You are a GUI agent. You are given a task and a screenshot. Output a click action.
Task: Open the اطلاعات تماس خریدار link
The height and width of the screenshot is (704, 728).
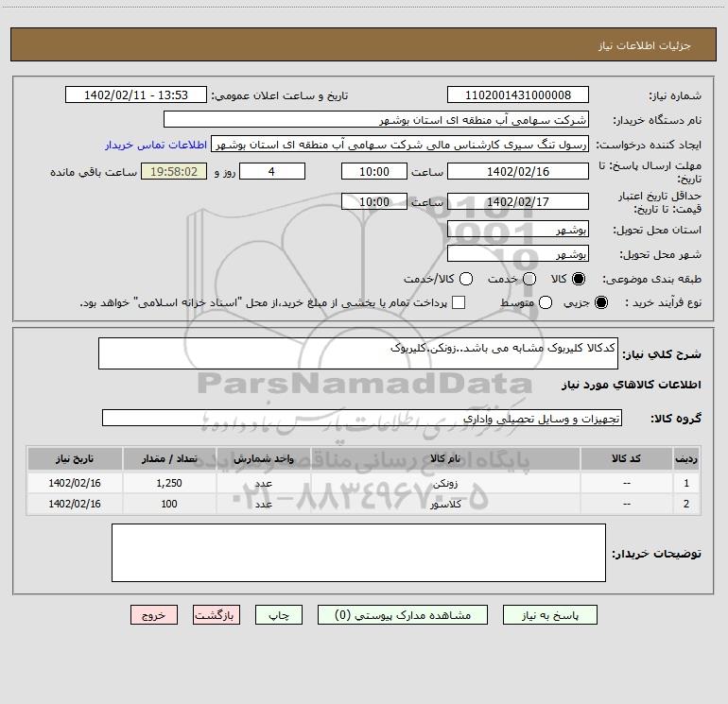[x=156, y=145]
